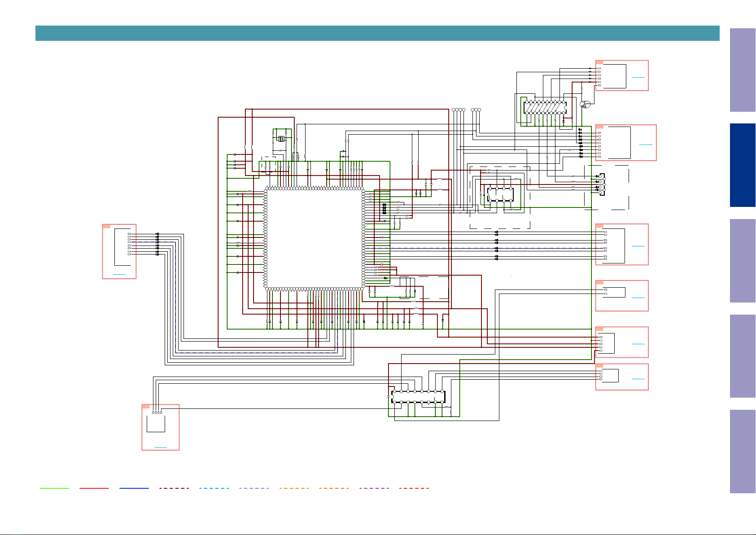Click the crystal oscillator symbol above main chip
This screenshot has height=535, width=756.
pyautogui.click(x=282, y=139)
